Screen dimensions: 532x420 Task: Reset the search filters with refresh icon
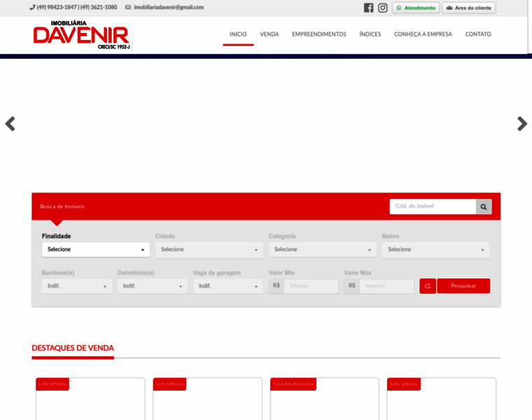point(428,286)
